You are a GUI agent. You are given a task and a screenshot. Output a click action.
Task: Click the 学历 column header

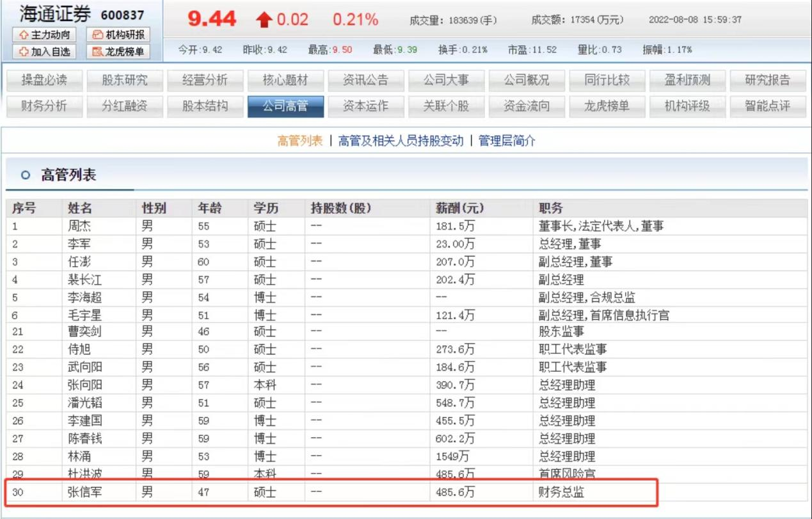tap(266, 208)
